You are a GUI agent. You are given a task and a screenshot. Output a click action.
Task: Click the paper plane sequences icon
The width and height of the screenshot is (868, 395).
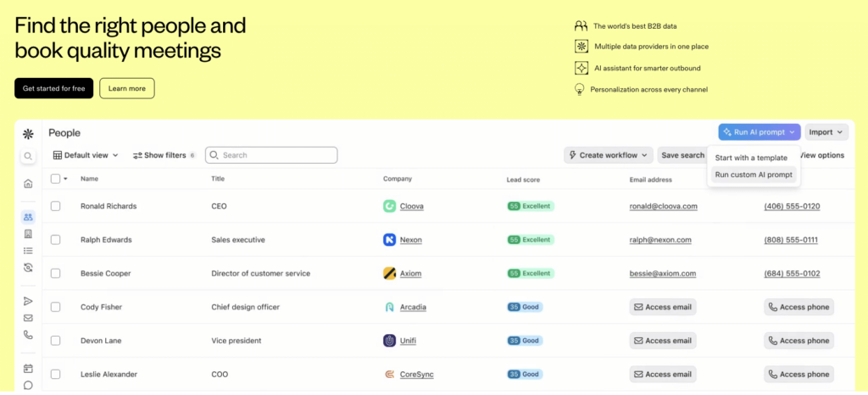click(x=28, y=301)
